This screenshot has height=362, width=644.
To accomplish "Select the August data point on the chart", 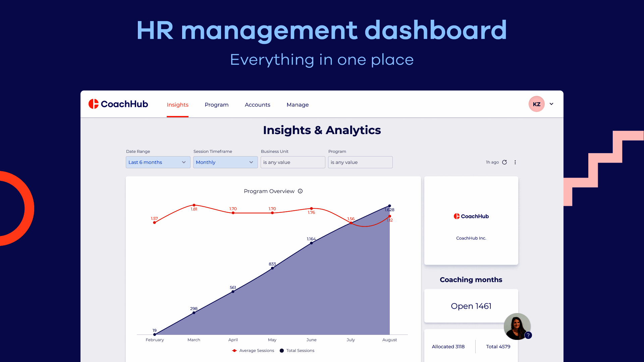I will point(389,205).
